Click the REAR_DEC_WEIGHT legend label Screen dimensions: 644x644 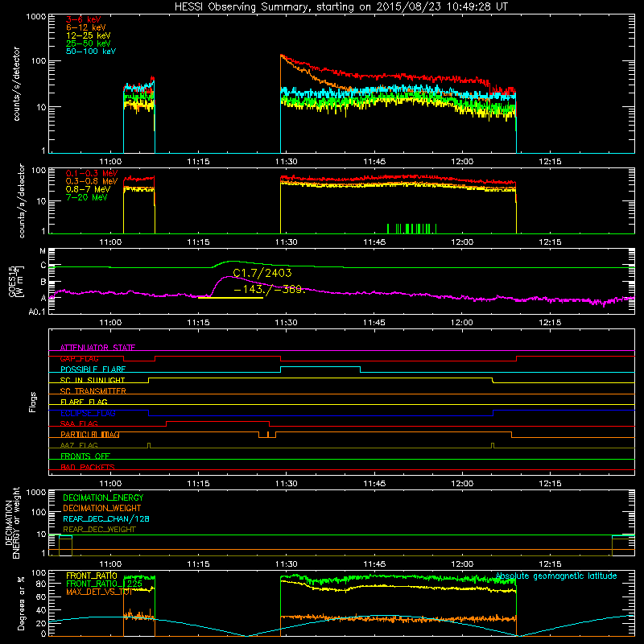click(99, 530)
